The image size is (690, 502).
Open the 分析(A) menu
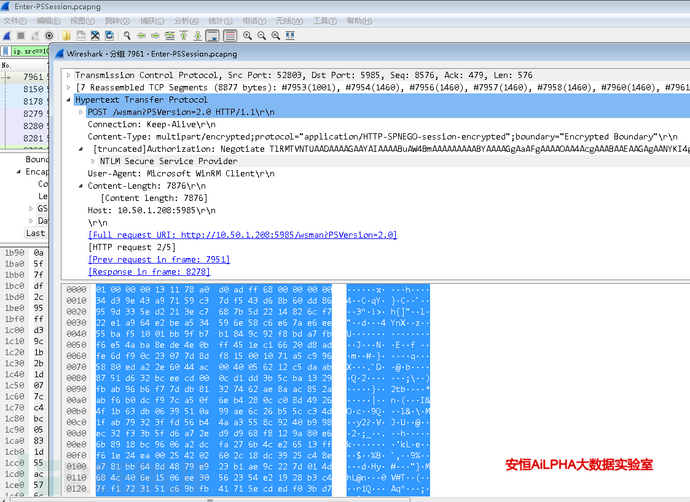[186, 21]
